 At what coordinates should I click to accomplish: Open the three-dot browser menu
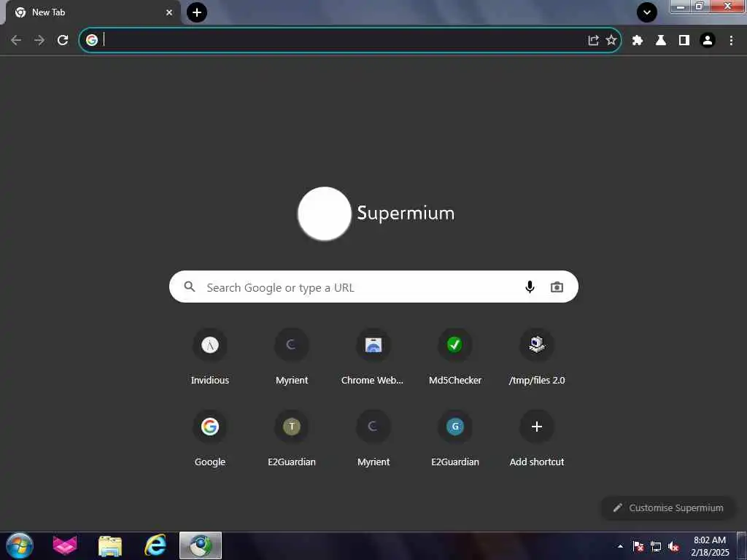click(731, 41)
